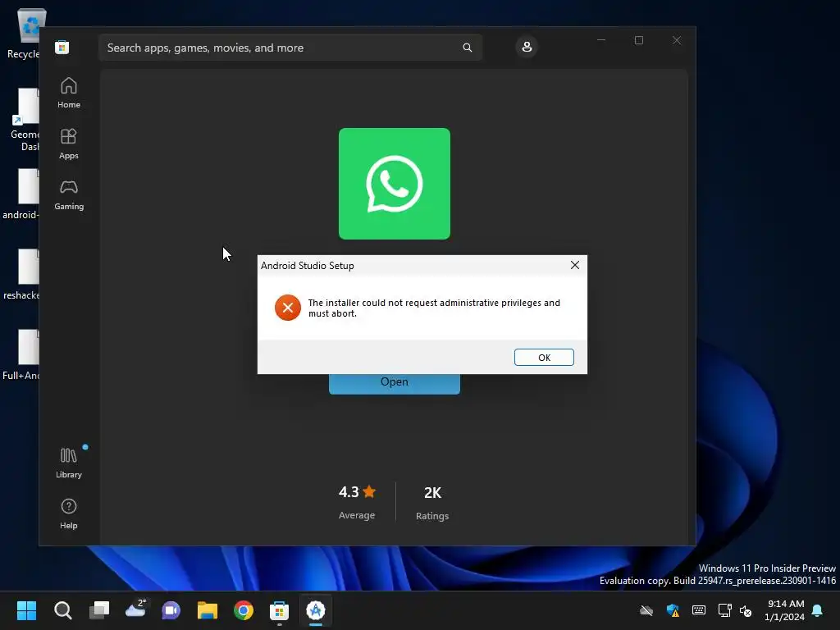Select the Full+And desktop file

click(21, 355)
